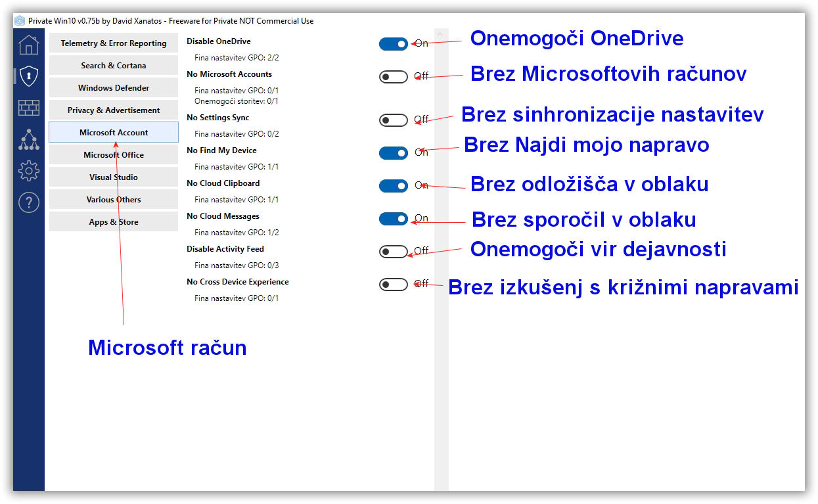The width and height of the screenshot is (818, 504).
Task: Select the 'No Find My Device' heading text
Action: [221, 150]
